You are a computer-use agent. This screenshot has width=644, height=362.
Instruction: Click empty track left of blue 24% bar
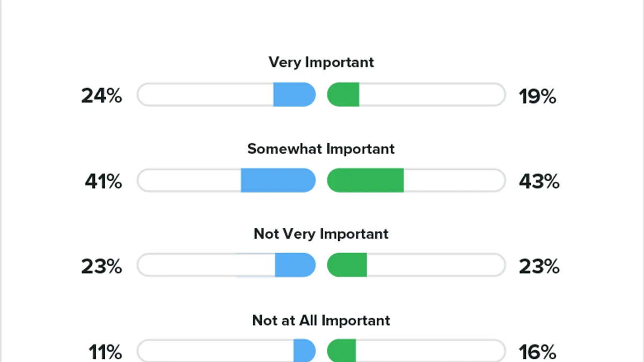205,95
